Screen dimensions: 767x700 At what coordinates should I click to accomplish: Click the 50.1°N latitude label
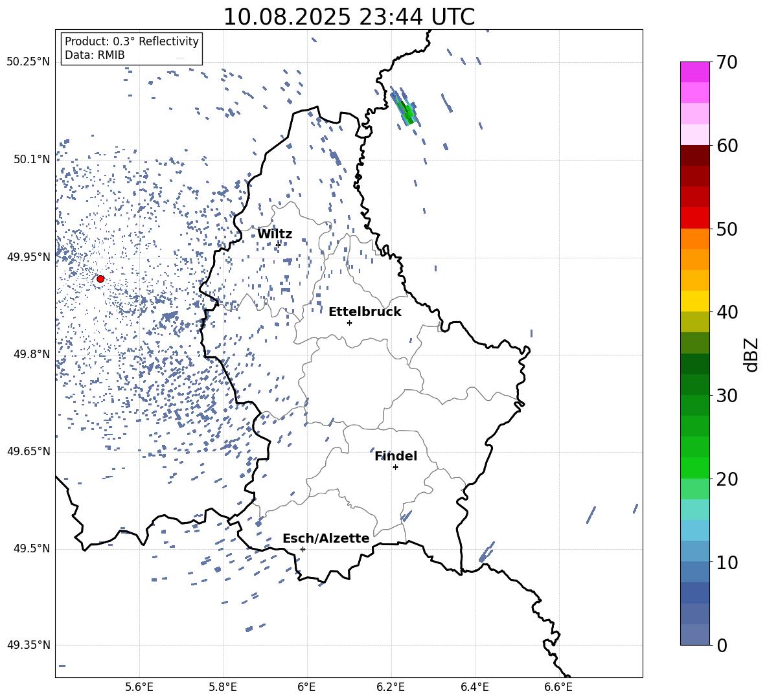pyautogui.click(x=32, y=159)
